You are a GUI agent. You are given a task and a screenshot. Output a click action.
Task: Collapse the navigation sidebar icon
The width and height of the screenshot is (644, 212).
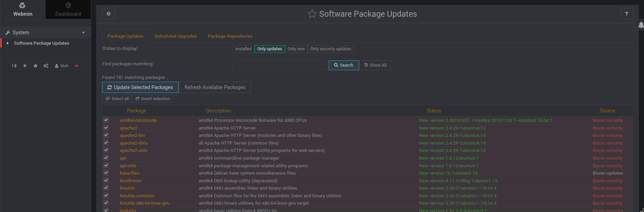click(x=14, y=66)
